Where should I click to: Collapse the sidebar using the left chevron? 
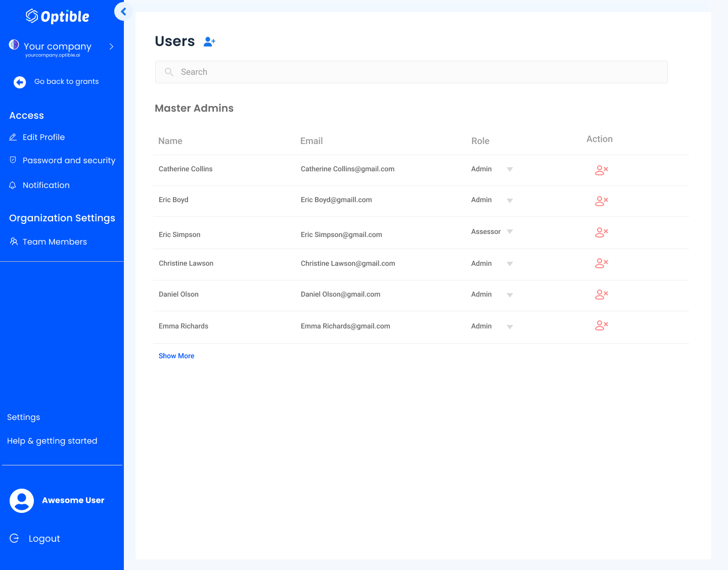(x=123, y=11)
